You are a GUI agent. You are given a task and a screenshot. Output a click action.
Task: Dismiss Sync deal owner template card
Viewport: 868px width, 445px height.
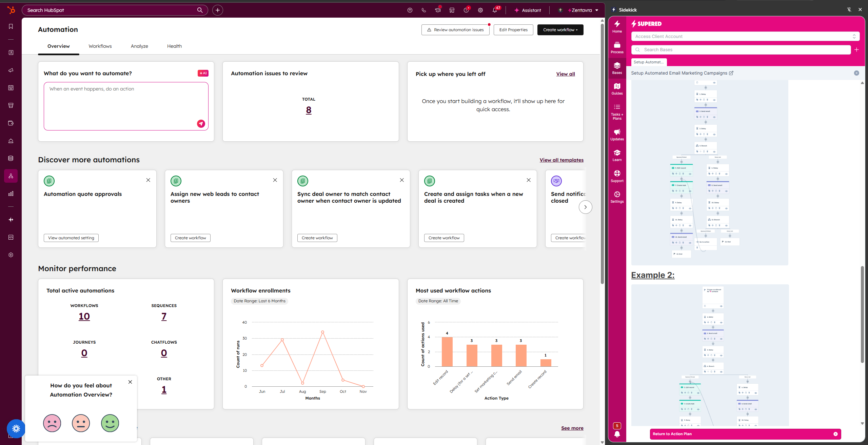pyautogui.click(x=402, y=180)
